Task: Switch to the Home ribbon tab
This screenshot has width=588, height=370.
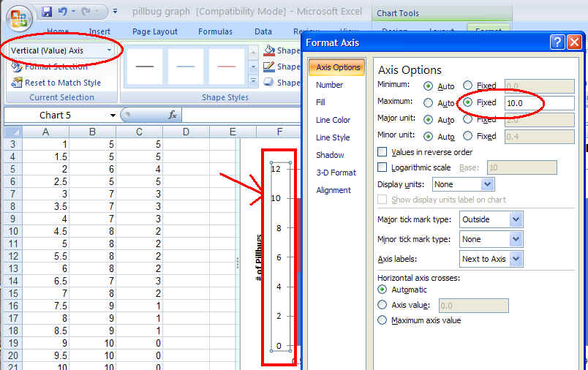Action: point(58,31)
